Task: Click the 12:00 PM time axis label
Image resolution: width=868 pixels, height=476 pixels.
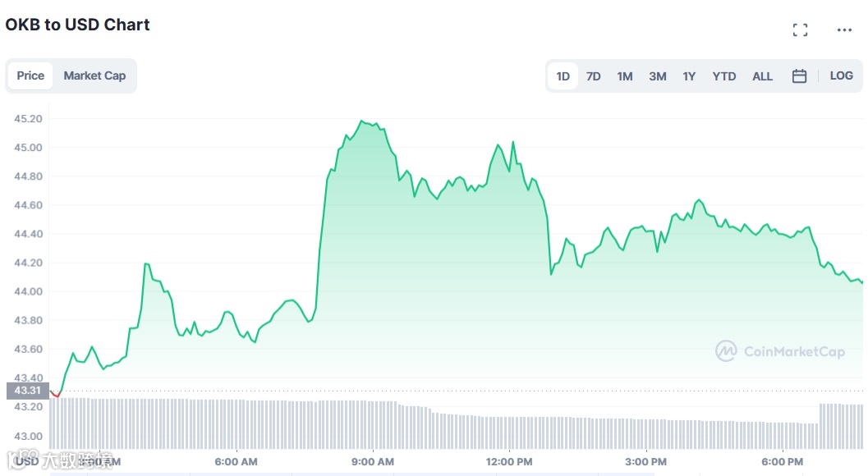Action: pyautogui.click(x=509, y=461)
